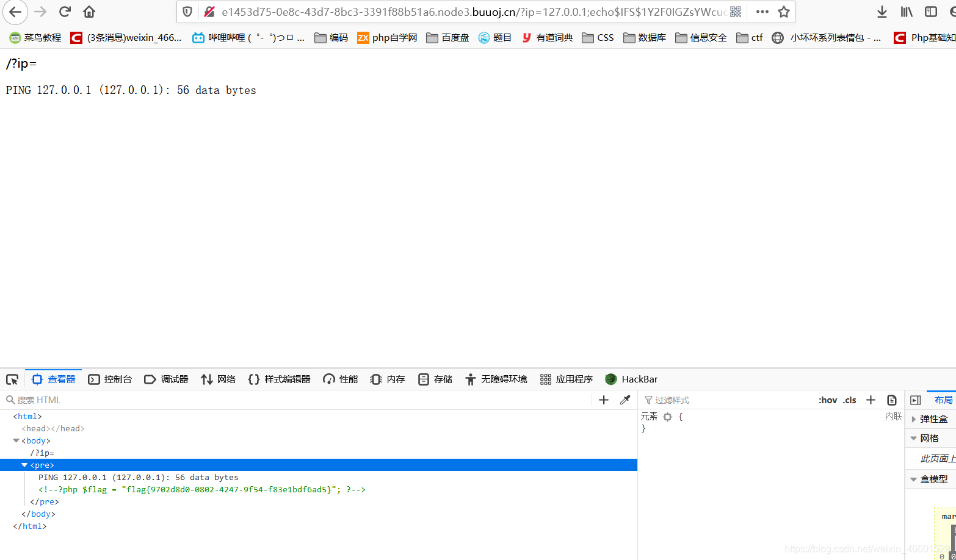Open the 菜鸟教程 bookmark
The image size is (956, 560).
(35, 38)
